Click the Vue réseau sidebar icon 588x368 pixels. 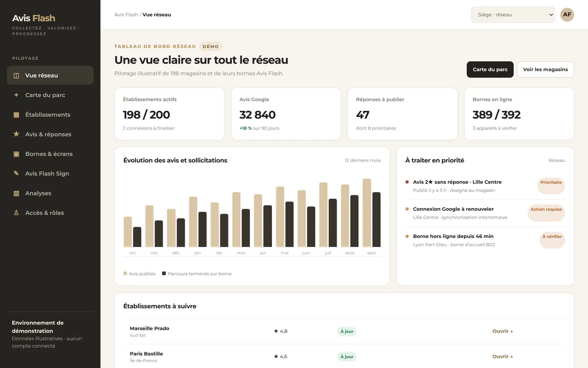16,76
